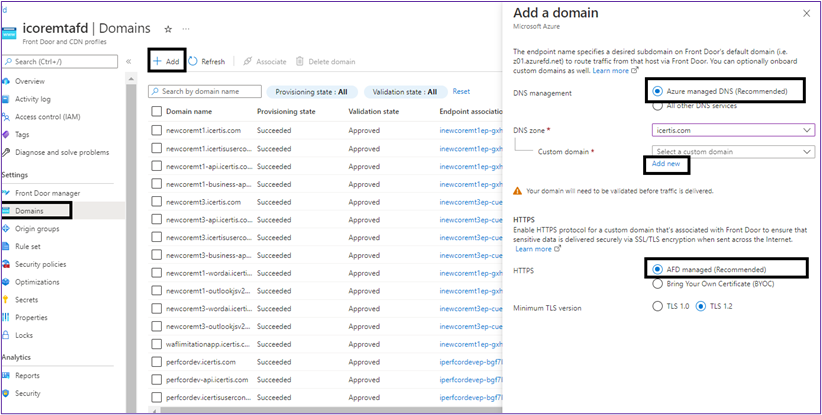
Task: Click Reset to clear filters
Action: click(x=461, y=91)
